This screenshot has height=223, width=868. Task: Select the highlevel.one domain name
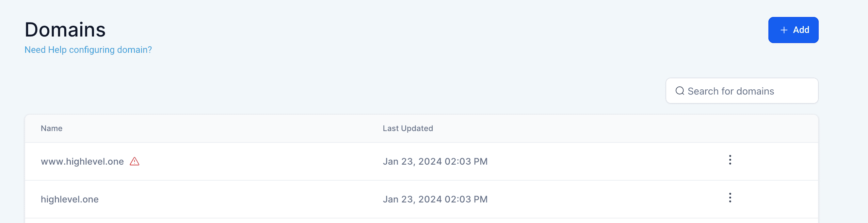[70, 200]
